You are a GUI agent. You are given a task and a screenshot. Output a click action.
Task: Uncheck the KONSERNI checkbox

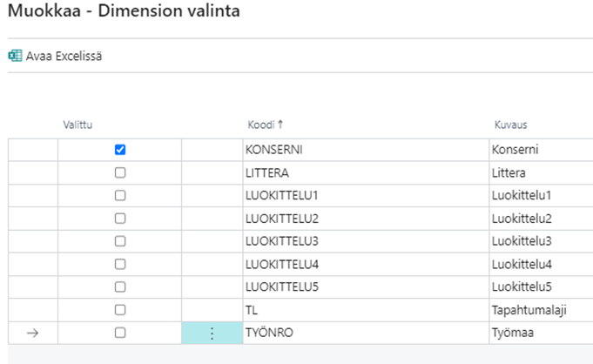(120, 150)
